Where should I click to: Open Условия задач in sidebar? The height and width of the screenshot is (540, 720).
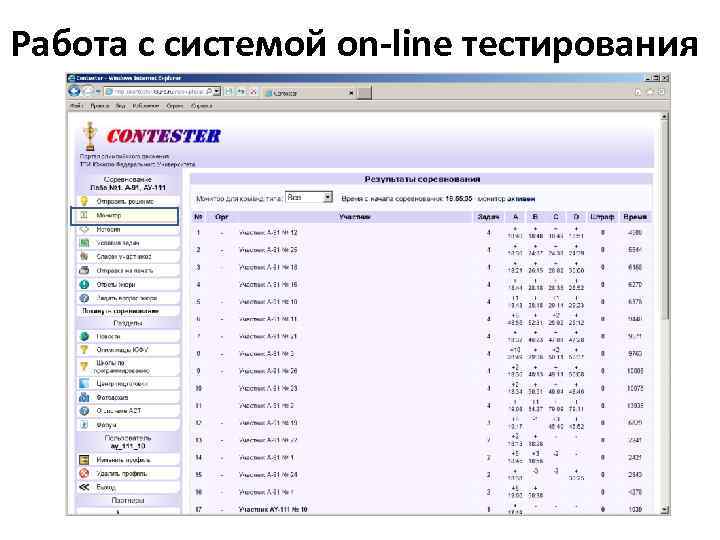click(x=127, y=242)
